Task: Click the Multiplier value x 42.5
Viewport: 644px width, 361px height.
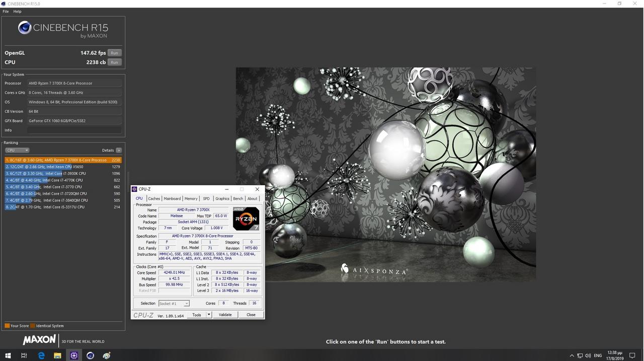Action: [x=175, y=278]
